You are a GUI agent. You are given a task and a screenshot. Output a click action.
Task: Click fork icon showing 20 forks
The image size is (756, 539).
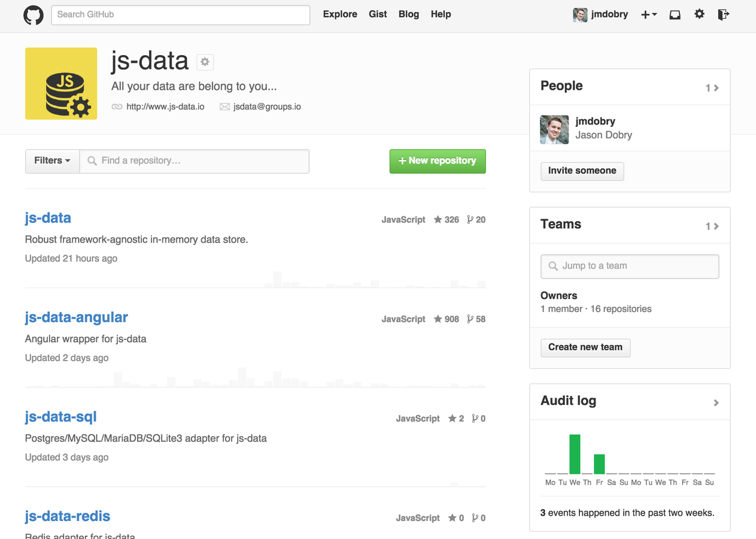pos(470,220)
